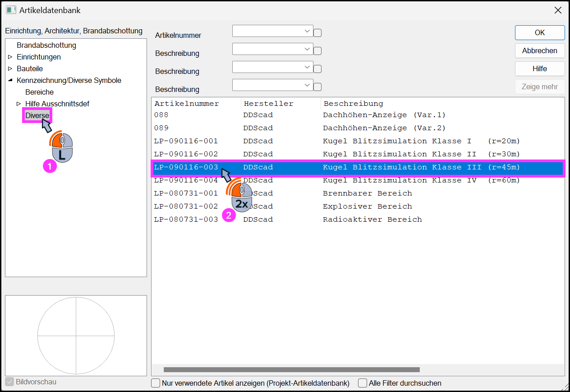Click the dialog resize grip corner

pos(564,386)
